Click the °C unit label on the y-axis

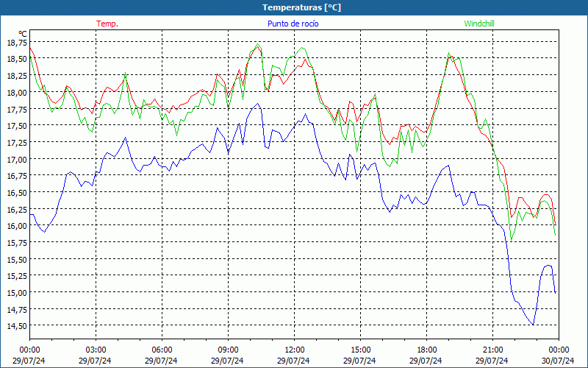click(x=23, y=35)
